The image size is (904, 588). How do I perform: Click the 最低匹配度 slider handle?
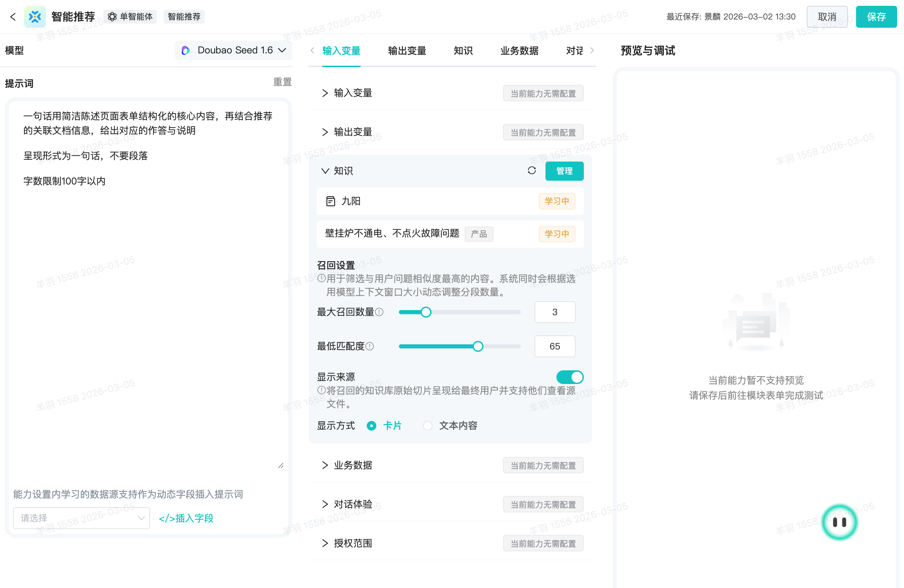[x=478, y=346]
